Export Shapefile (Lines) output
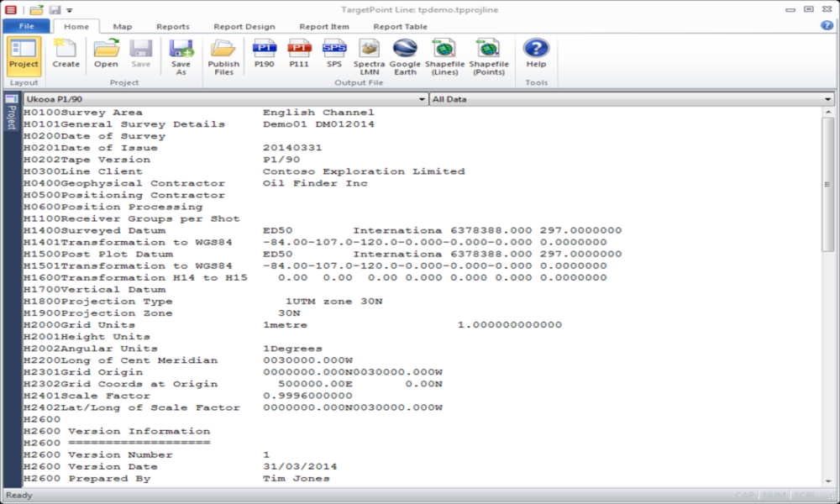The width and height of the screenshot is (840, 504). [444, 56]
